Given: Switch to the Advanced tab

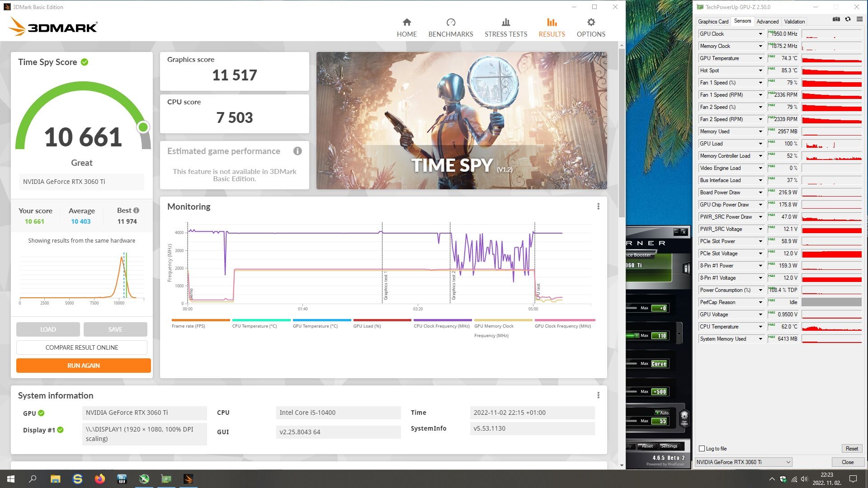Looking at the screenshot, I should pos(768,22).
